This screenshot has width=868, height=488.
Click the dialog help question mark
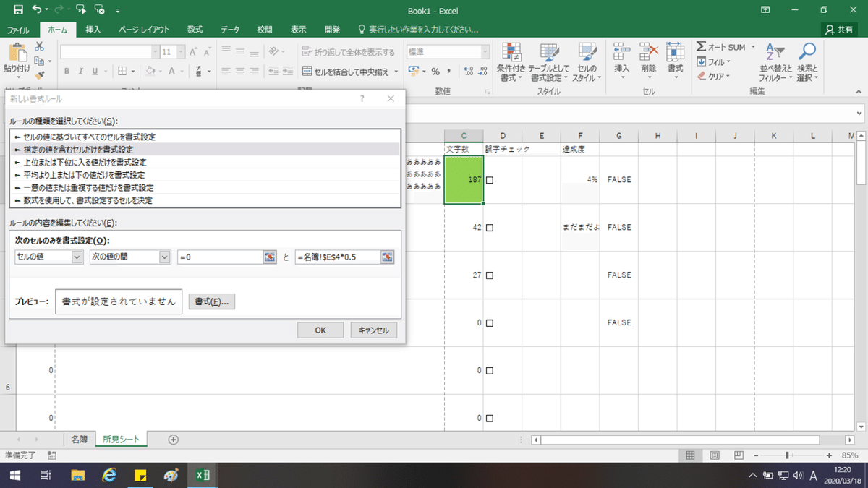pyautogui.click(x=362, y=98)
